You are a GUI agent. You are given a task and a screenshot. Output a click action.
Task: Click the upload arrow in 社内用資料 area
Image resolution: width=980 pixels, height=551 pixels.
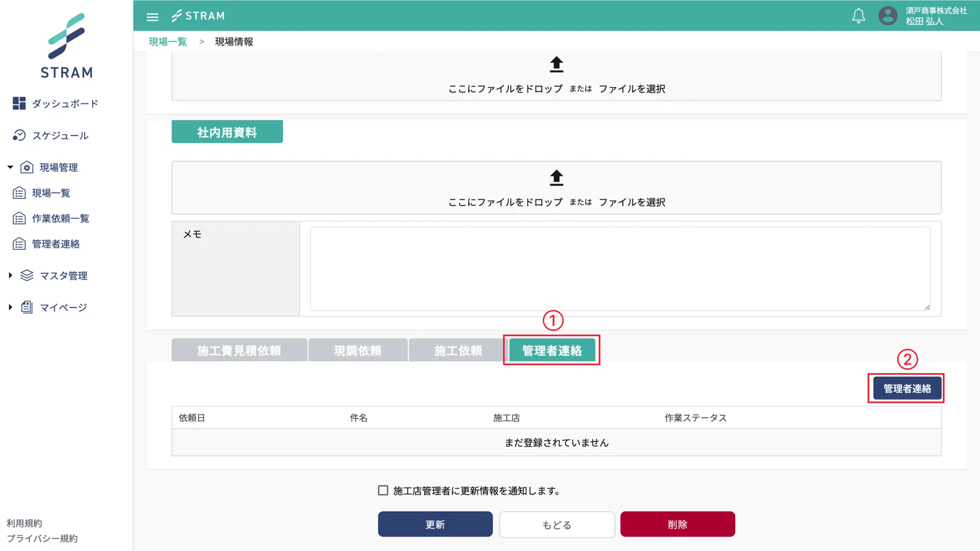[x=555, y=178]
